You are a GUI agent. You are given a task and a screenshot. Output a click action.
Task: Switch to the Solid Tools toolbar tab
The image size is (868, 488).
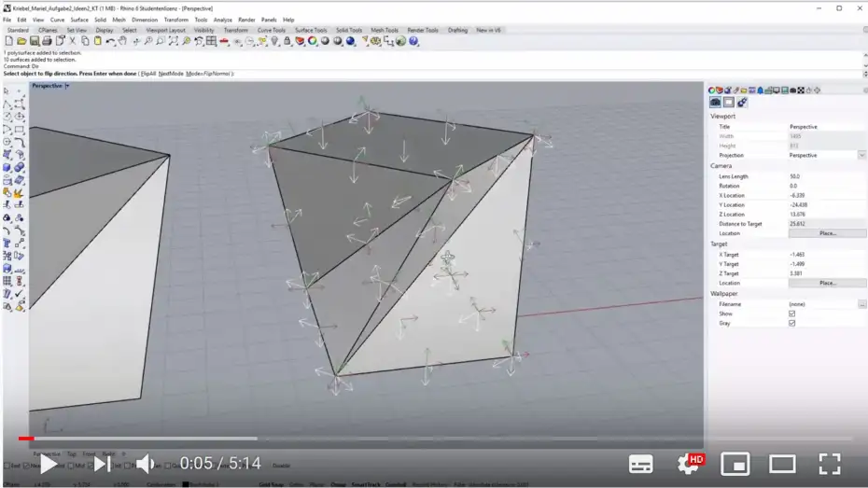tap(349, 30)
